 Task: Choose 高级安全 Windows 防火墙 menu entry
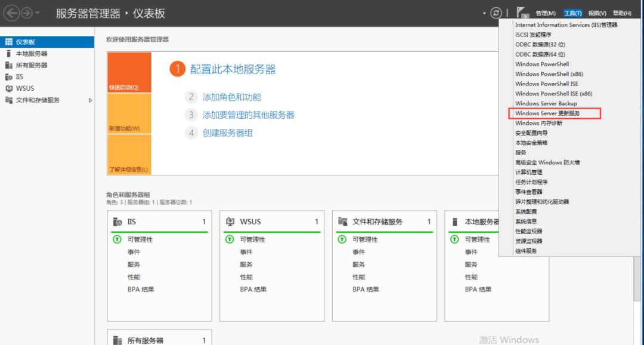(x=547, y=162)
